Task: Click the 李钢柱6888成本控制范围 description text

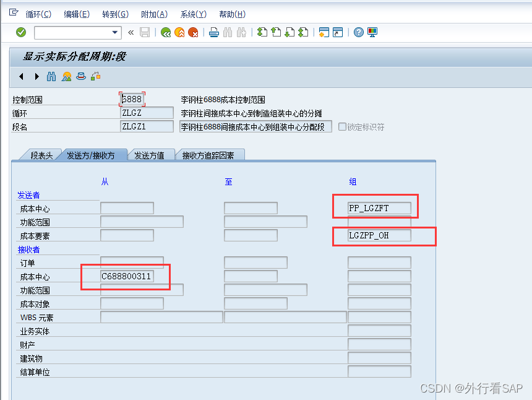Action: tap(223, 100)
